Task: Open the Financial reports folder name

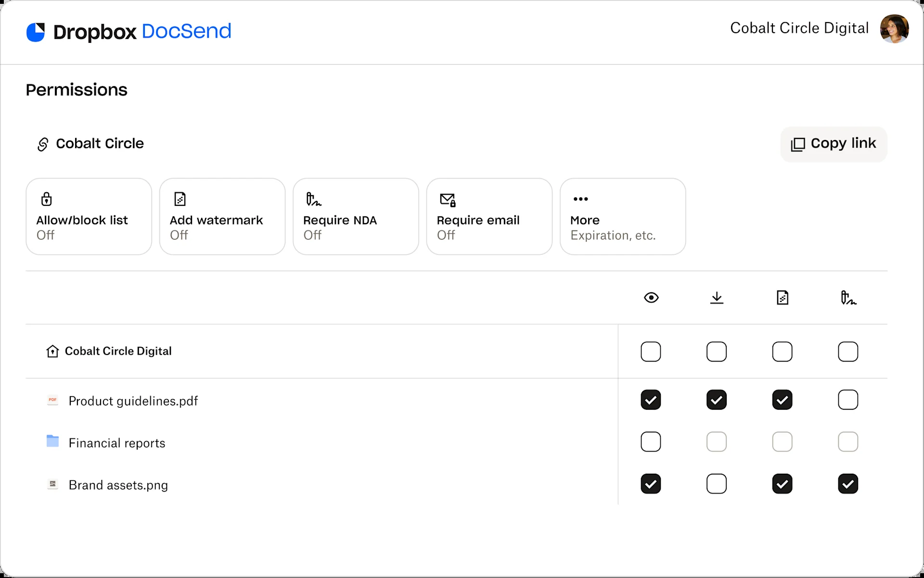Action: [x=117, y=443]
